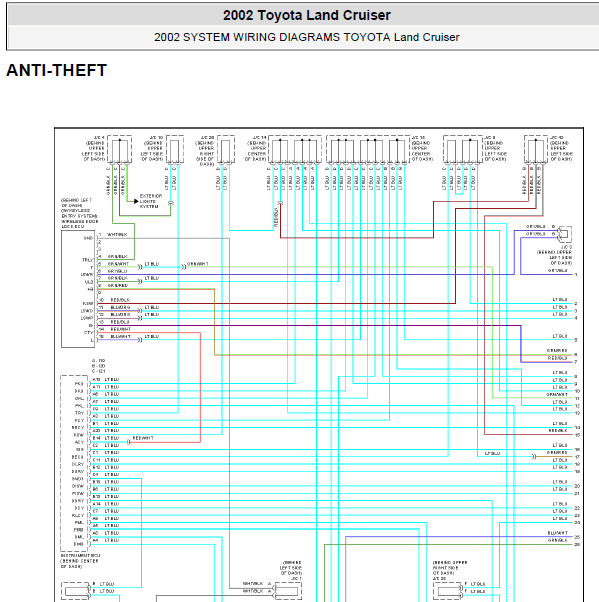Click 'BLU/WHT' label at wire reference 25

click(x=558, y=533)
